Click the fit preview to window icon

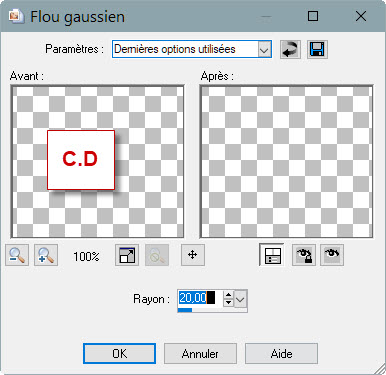[x=127, y=255]
